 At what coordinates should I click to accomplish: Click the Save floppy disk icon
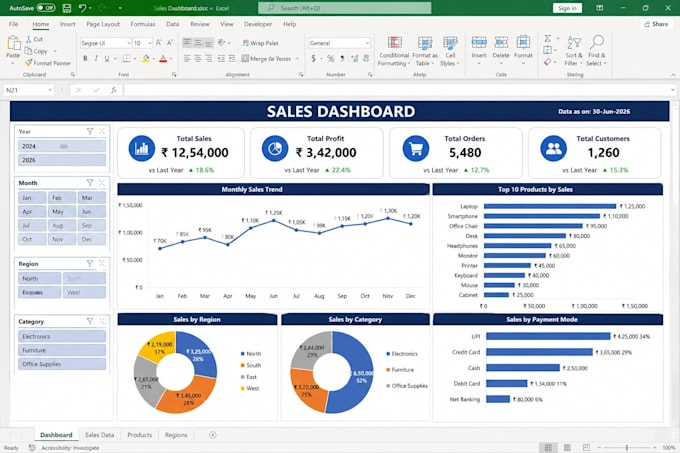[x=67, y=8]
